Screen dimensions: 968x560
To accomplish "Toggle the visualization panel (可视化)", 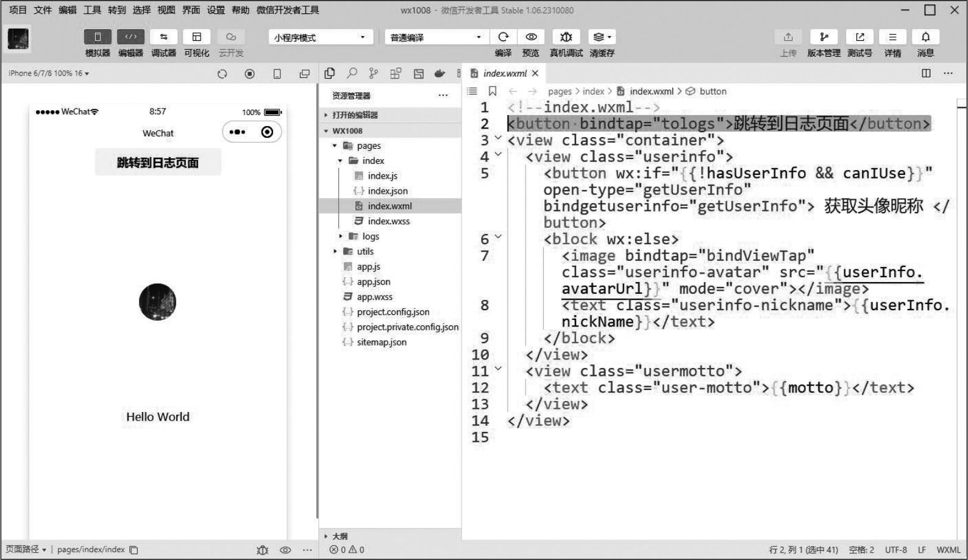I will (x=196, y=37).
